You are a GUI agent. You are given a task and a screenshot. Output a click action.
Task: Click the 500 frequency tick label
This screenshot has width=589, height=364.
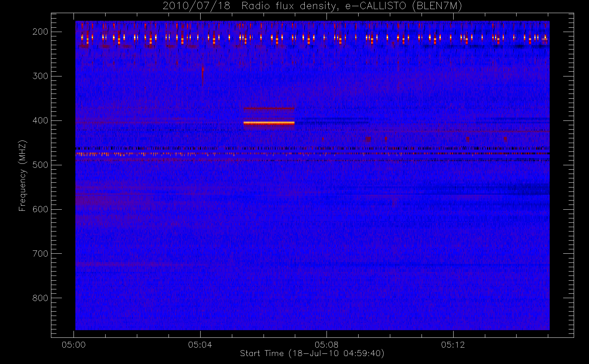point(40,165)
